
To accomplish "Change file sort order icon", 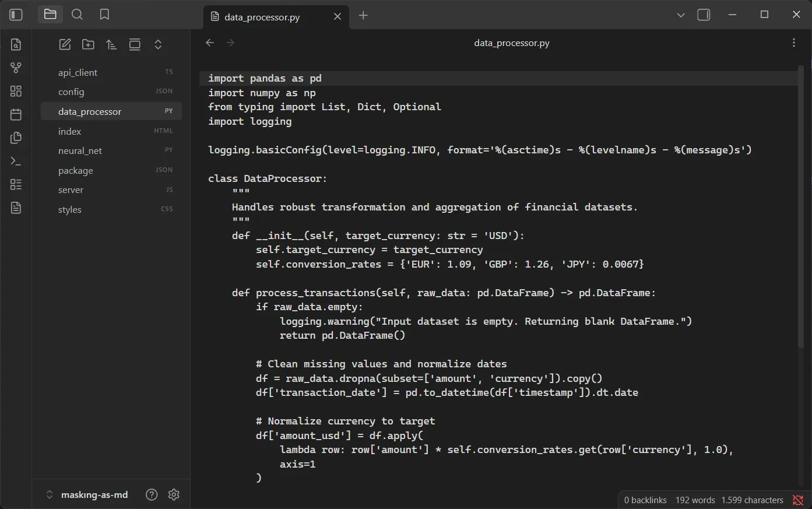I will (x=111, y=44).
